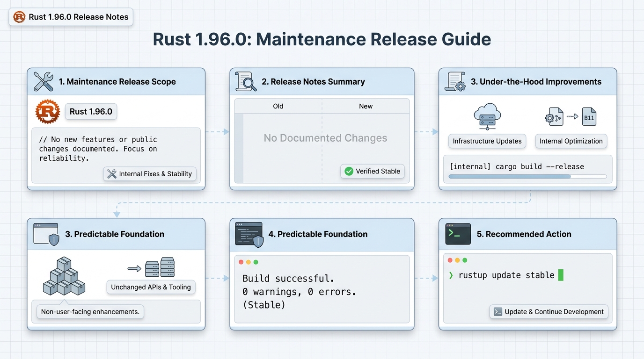The image size is (644, 359).
Task: Click the wrench and screwdriver icon in Maintenance Release Scope
Action: click(x=44, y=81)
